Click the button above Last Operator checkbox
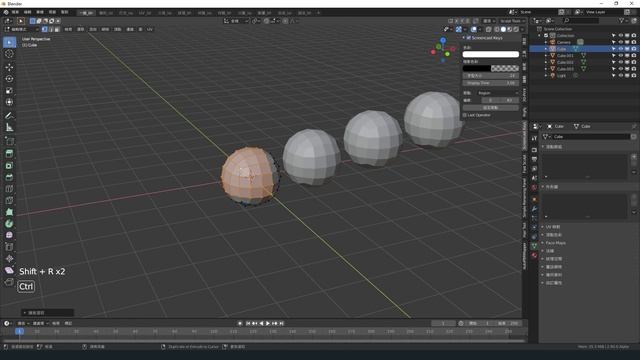The width and height of the screenshot is (640, 360). tap(491, 108)
